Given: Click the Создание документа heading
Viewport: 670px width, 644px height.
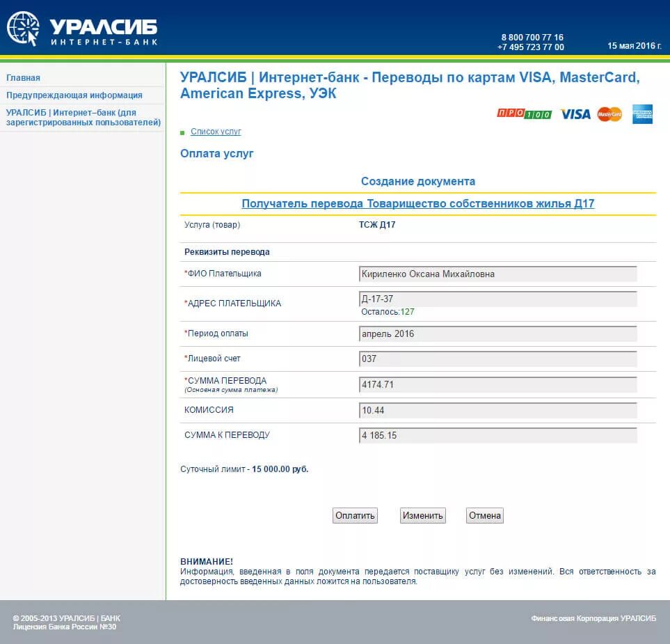Looking at the screenshot, I should pyautogui.click(x=418, y=181).
